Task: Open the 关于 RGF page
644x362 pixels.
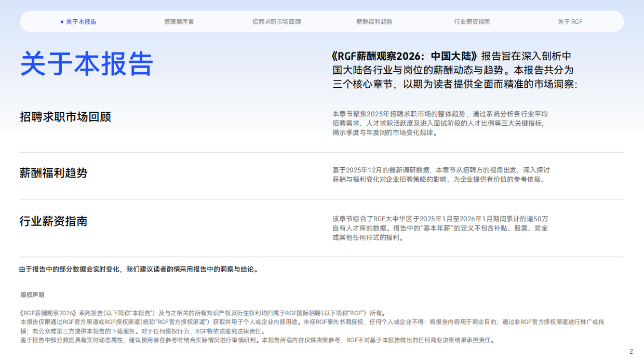Action: point(570,21)
